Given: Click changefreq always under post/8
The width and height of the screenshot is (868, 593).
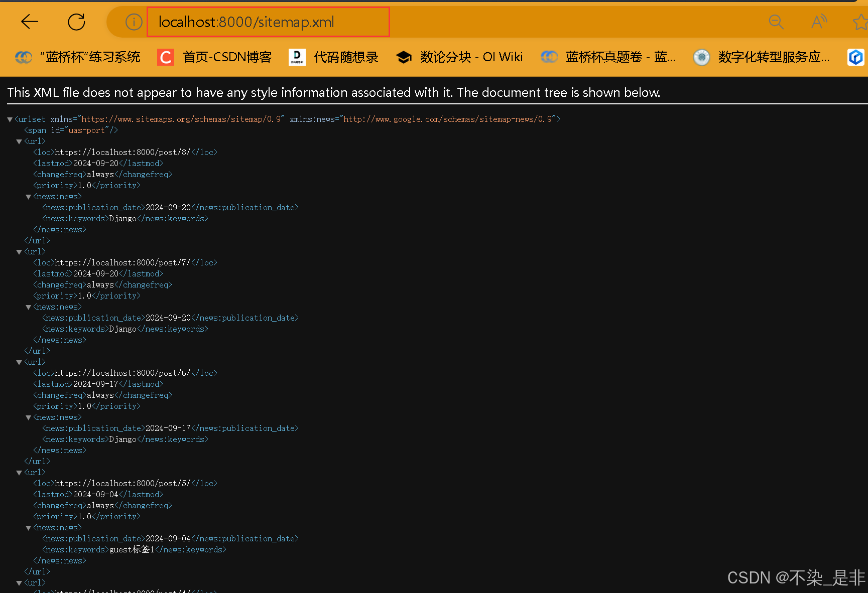Looking at the screenshot, I should [x=100, y=174].
